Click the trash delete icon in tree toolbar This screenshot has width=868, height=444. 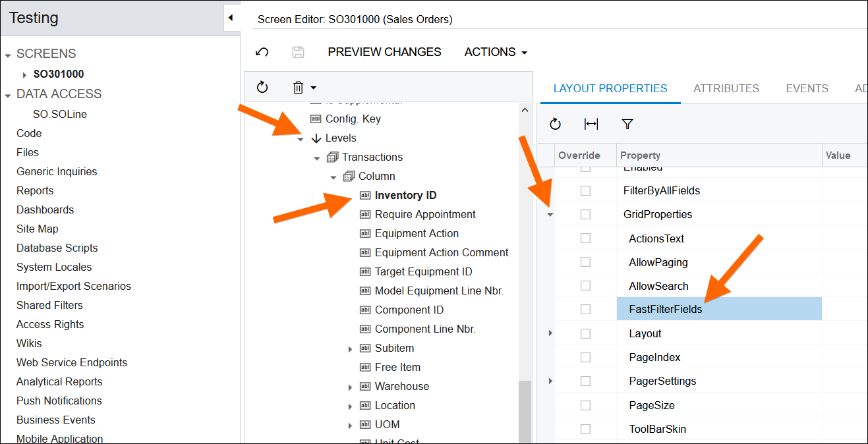298,87
